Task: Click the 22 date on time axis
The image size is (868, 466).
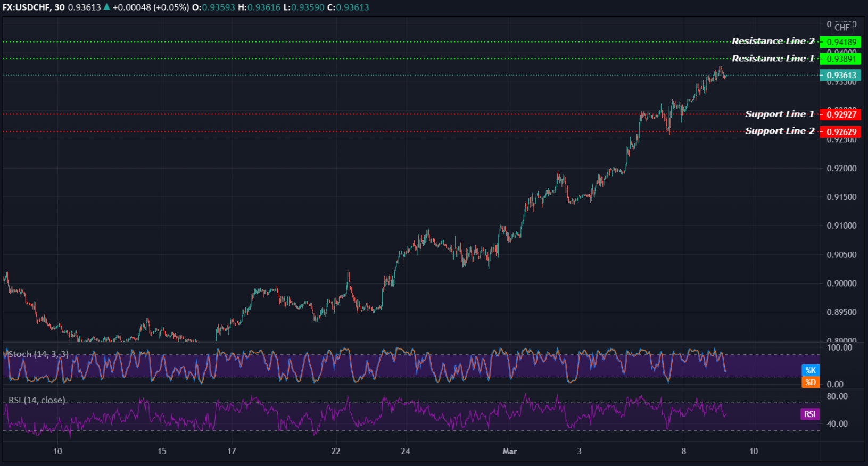Action: pos(336,451)
